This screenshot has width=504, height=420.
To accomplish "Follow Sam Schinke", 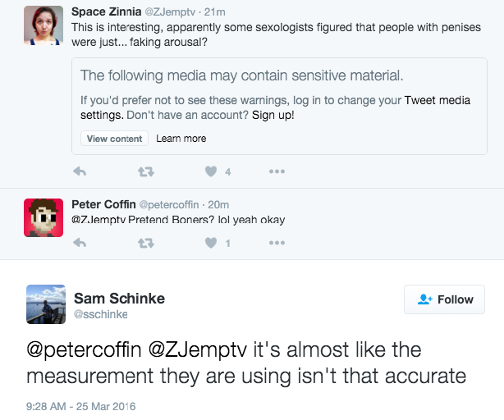I will (444, 299).
